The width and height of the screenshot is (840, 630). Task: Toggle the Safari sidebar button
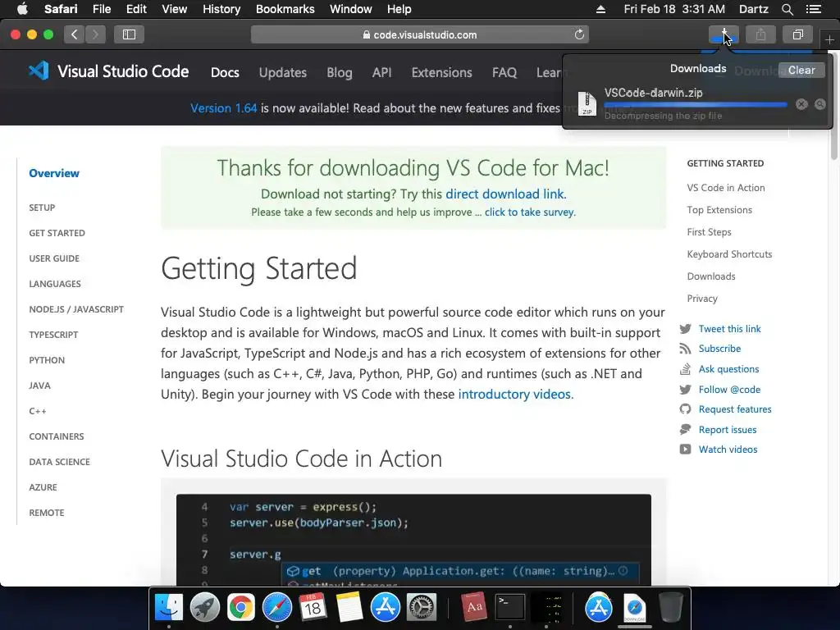129,34
